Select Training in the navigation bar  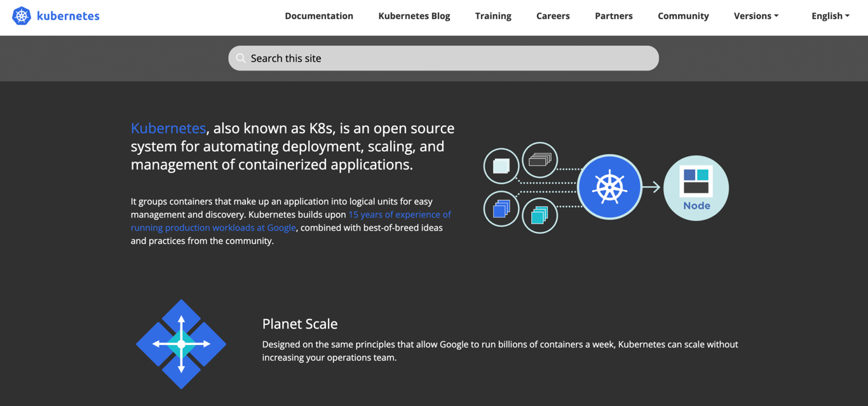click(493, 15)
